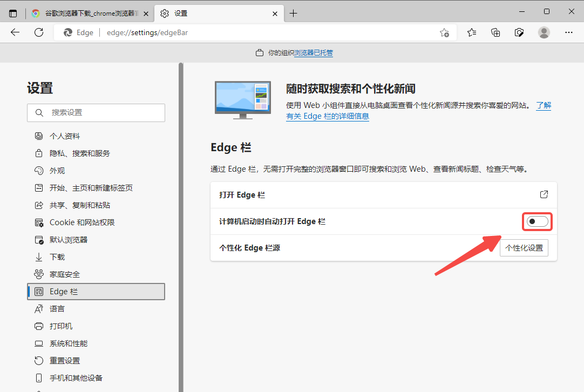The width and height of the screenshot is (584, 392).
Task: Toggle auto-open Edge bar at startup
Action: 537,221
